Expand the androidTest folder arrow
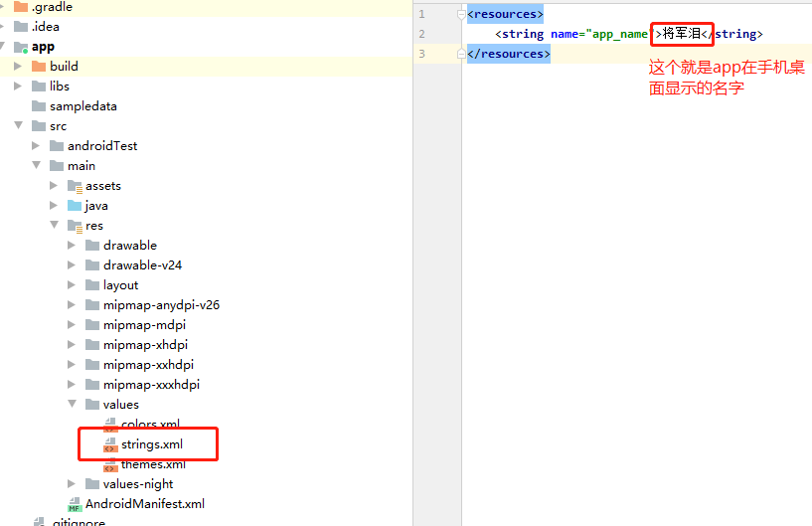Viewport: 812px width, 526px height. (36, 145)
